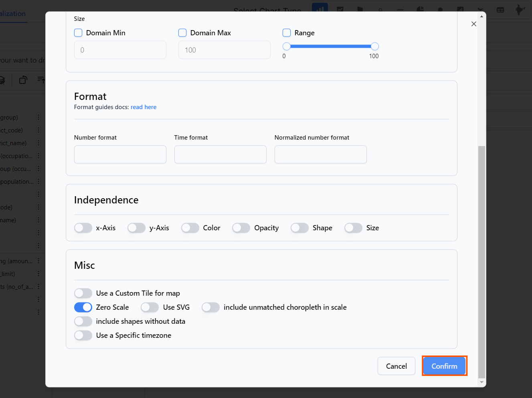Turn off the Zero Scale toggle
532x398 pixels.
(x=83, y=307)
